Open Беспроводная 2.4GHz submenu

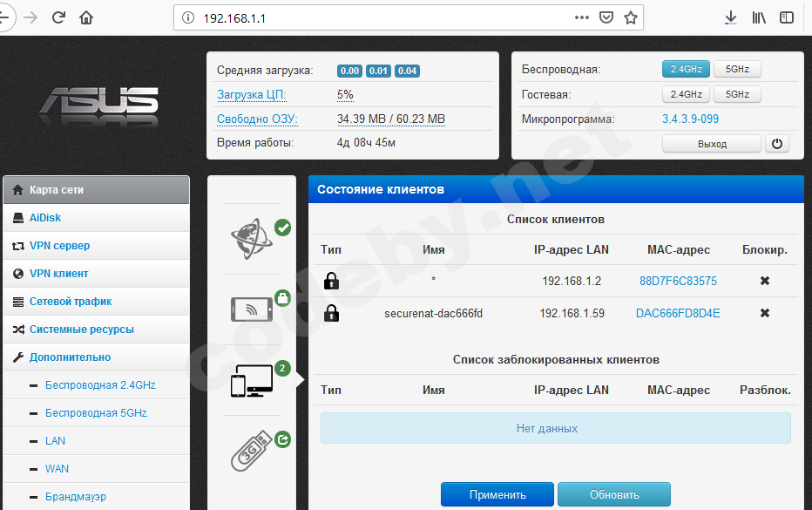coord(97,385)
